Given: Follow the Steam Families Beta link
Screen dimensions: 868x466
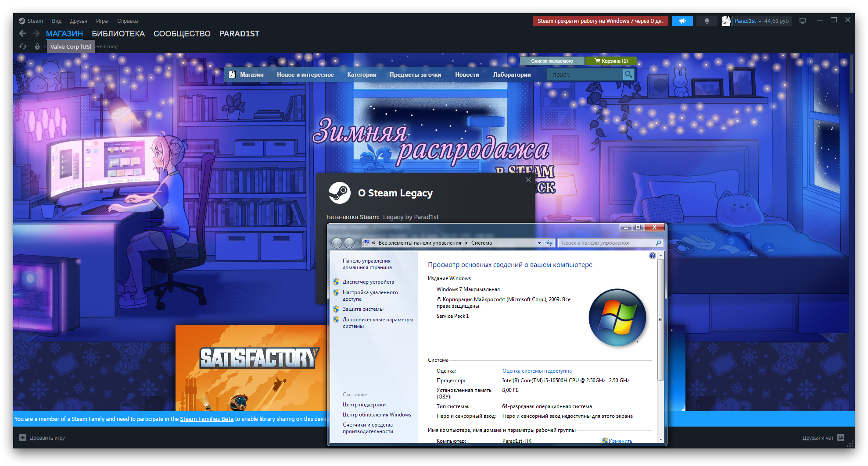Looking at the screenshot, I should [206, 419].
